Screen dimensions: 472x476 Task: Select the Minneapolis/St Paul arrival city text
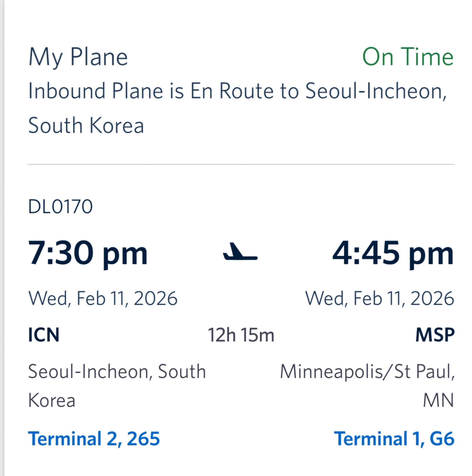click(367, 371)
